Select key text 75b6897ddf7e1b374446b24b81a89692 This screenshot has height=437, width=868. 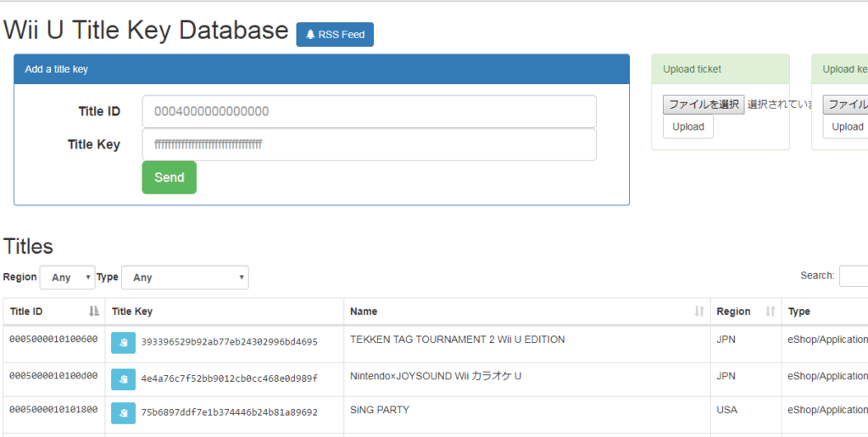tap(229, 412)
